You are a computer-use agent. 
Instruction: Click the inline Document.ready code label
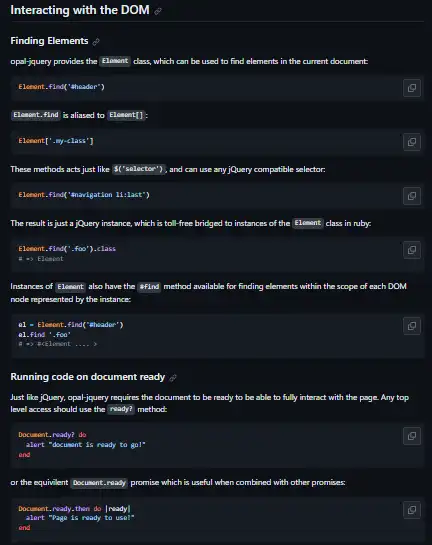point(99,483)
